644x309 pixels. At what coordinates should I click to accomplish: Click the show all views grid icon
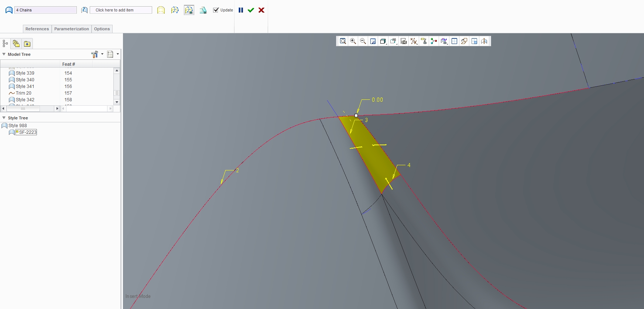click(x=454, y=41)
